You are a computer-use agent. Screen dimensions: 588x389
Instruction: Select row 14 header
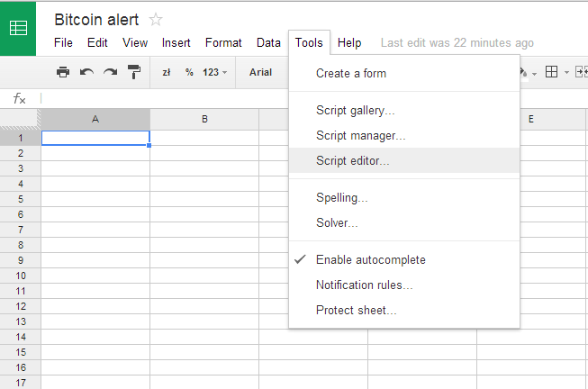pyautogui.click(x=21, y=337)
